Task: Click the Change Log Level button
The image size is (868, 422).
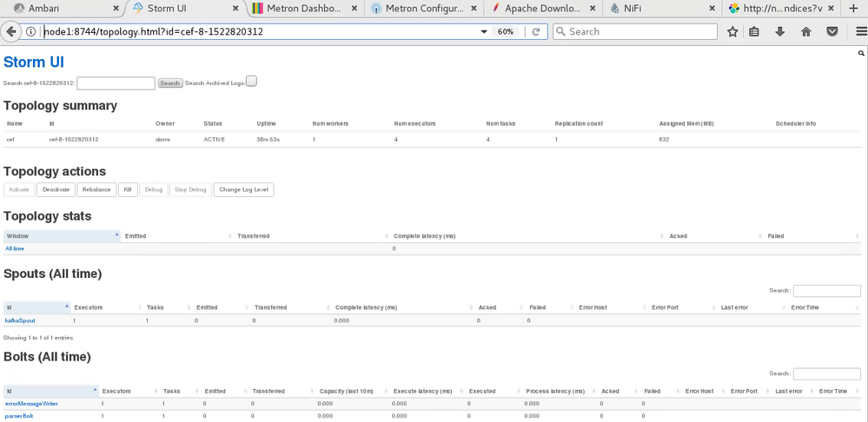Action: click(x=243, y=189)
